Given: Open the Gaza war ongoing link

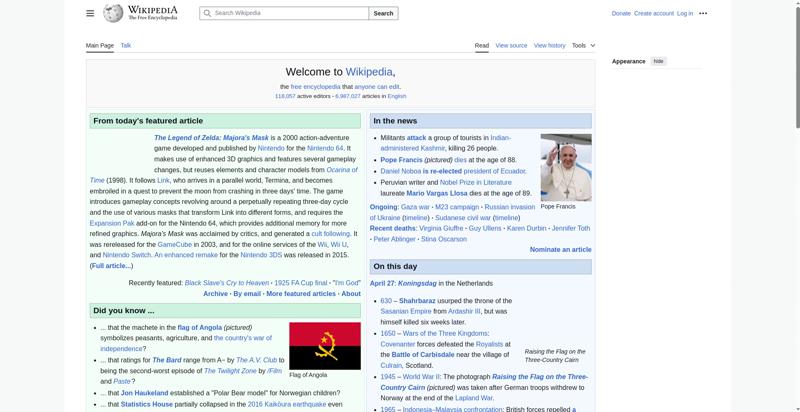Looking at the screenshot, I should point(415,207).
